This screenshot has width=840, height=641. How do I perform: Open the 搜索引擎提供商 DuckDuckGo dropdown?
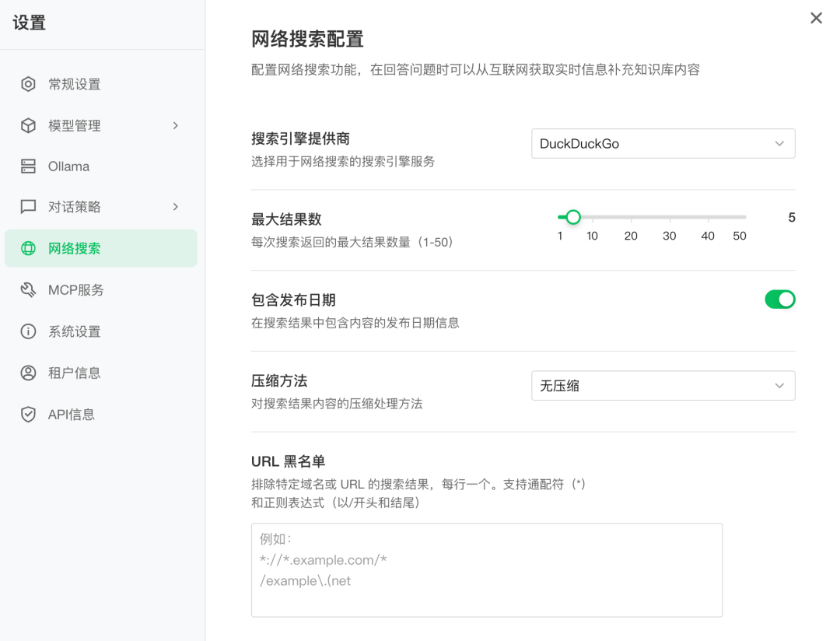pyautogui.click(x=663, y=144)
